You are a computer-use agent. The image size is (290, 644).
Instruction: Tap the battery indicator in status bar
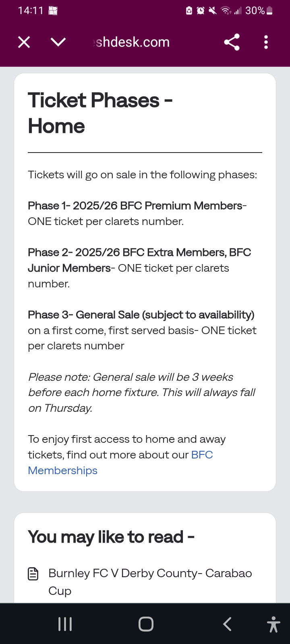270,11
